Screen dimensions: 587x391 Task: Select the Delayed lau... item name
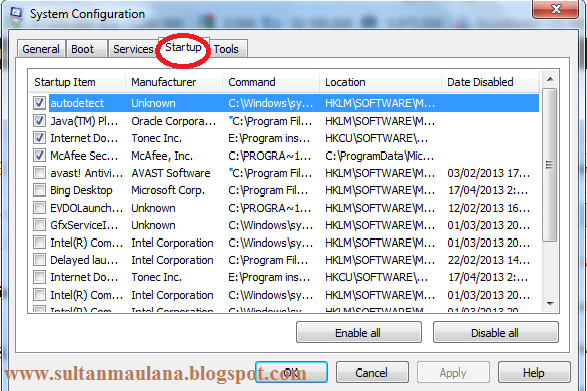pos(84,260)
